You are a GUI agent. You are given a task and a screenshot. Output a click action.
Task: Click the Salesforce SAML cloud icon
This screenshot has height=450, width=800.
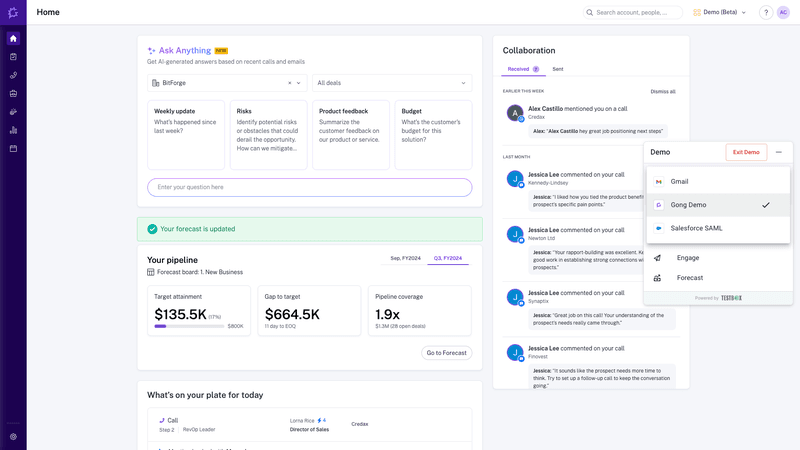[x=659, y=228]
